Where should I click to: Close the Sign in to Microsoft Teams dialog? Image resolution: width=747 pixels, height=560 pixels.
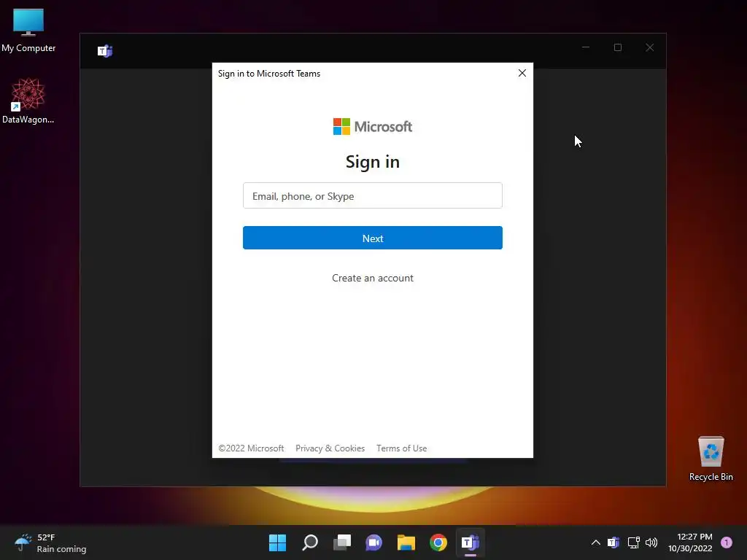coord(522,73)
